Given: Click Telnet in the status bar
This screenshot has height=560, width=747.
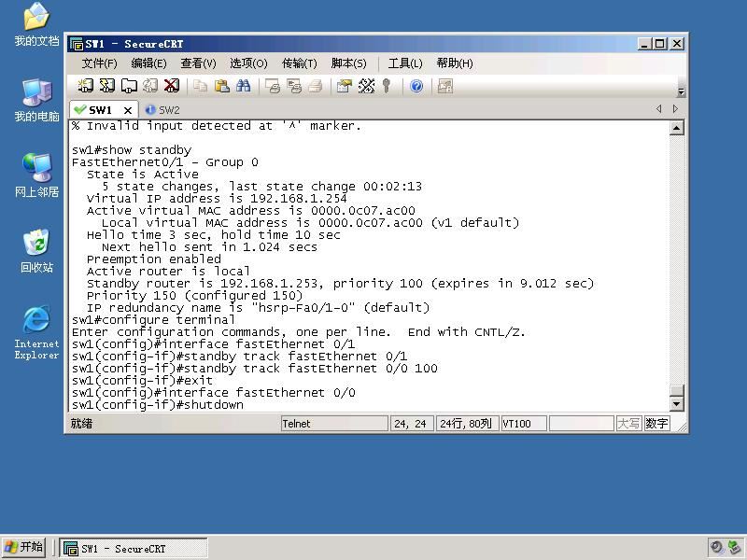Looking at the screenshot, I should 334,424.
